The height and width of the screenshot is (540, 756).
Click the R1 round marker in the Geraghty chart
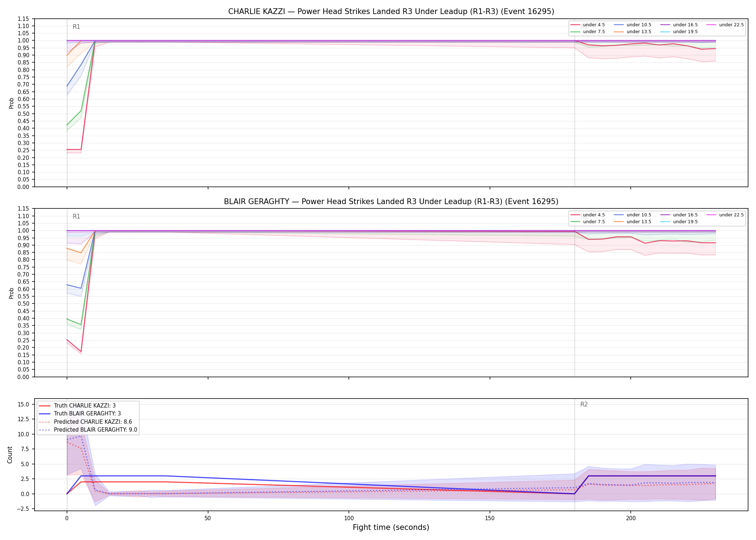point(76,216)
